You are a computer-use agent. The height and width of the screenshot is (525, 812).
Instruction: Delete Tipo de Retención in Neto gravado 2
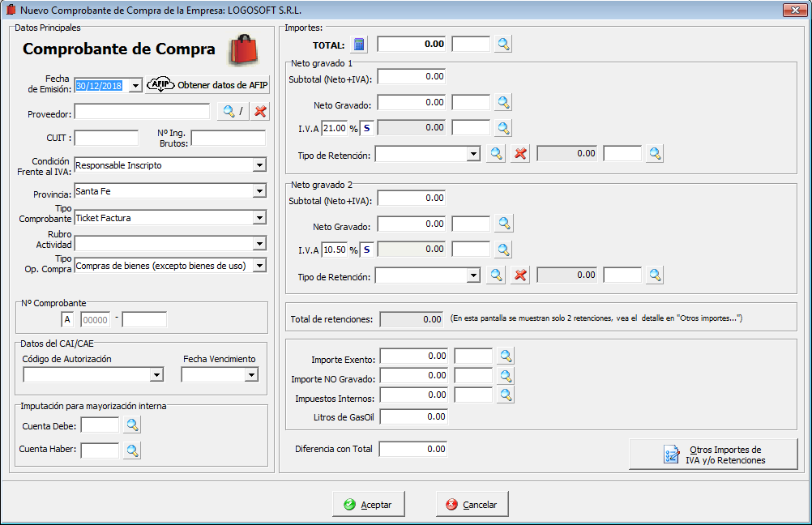[x=521, y=276]
